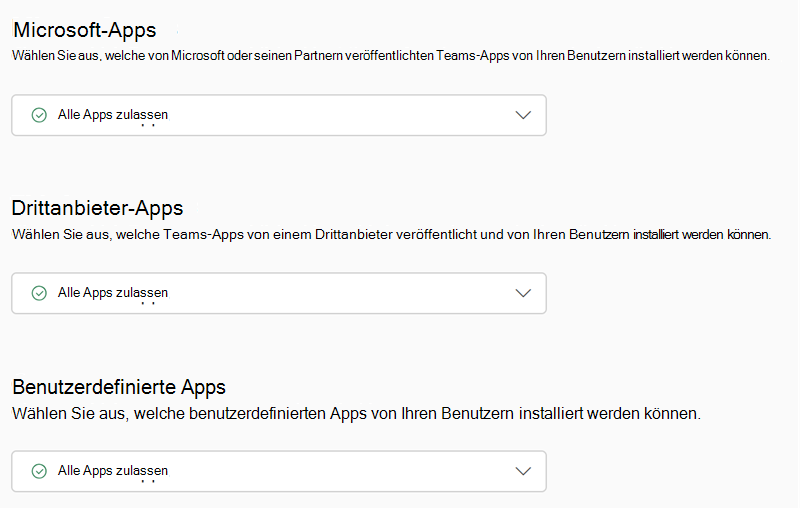Click the description text below Drittanbieter-Apps heading
The height and width of the screenshot is (508, 800).
click(391, 234)
